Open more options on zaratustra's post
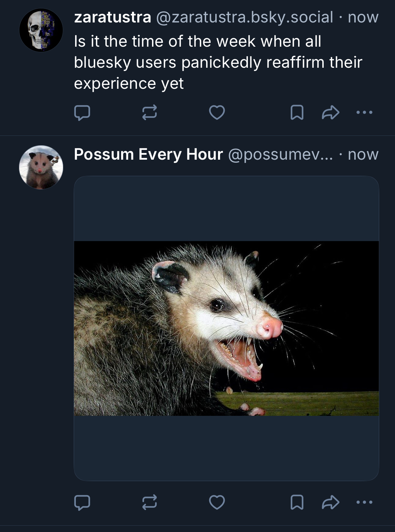 [x=364, y=113]
